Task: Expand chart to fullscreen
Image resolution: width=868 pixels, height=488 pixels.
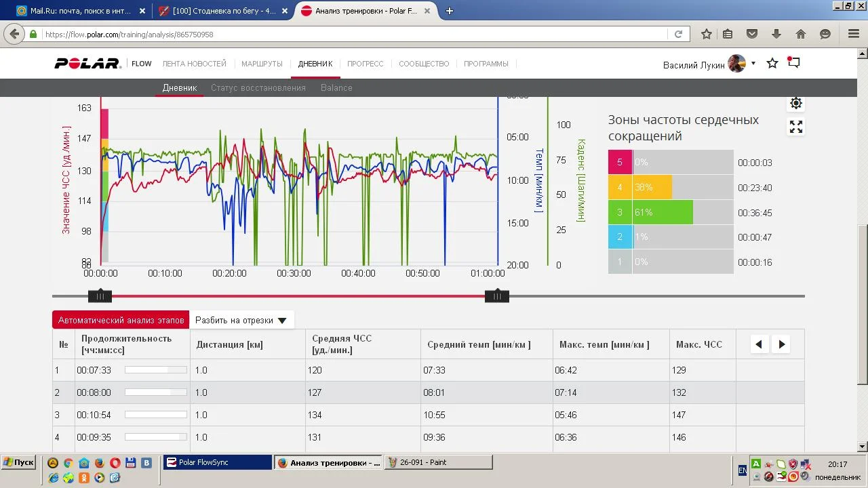Action: click(x=796, y=127)
